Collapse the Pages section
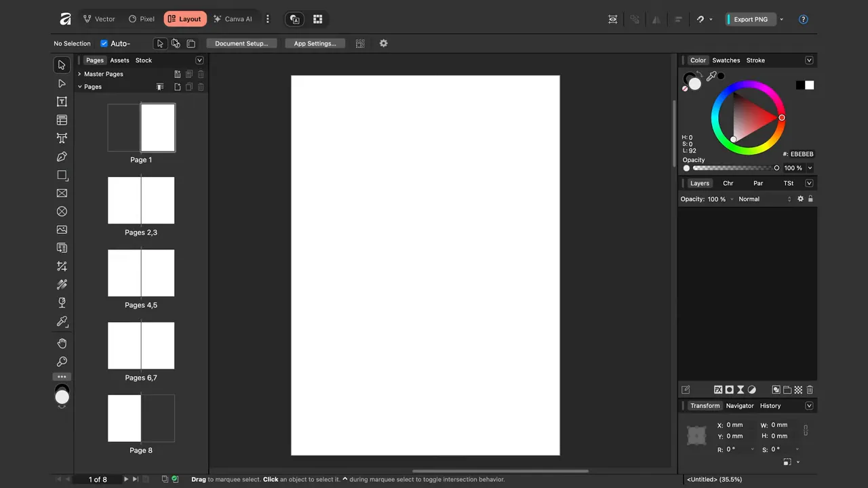Image resolution: width=868 pixels, height=488 pixels. pos(79,87)
